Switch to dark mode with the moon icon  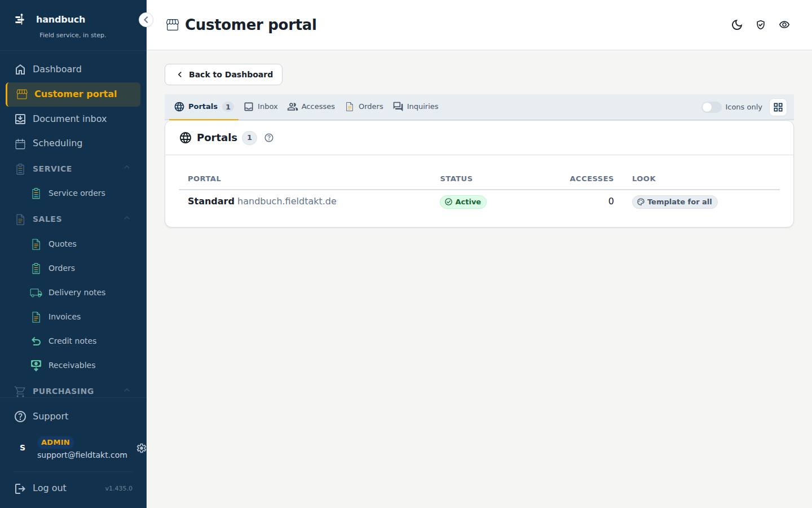point(737,25)
